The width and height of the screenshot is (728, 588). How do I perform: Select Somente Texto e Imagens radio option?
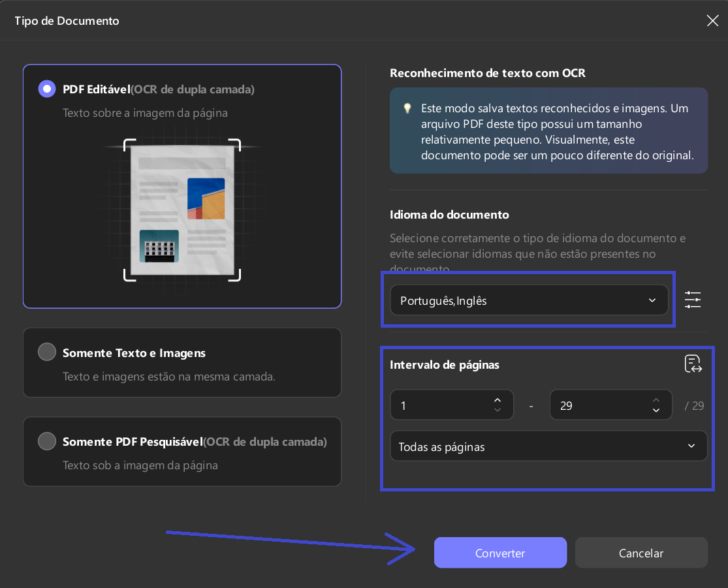47,352
